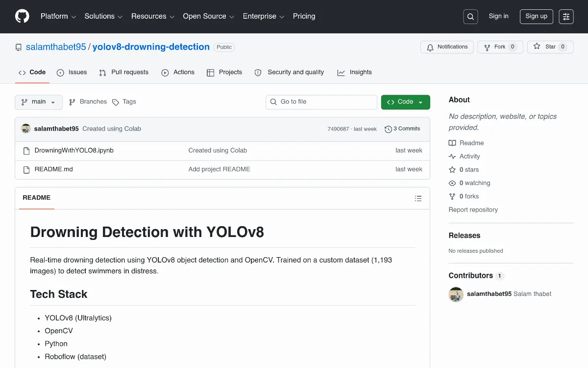Switch to the Pull requests tab
588x368 pixels.
click(x=123, y=73)
